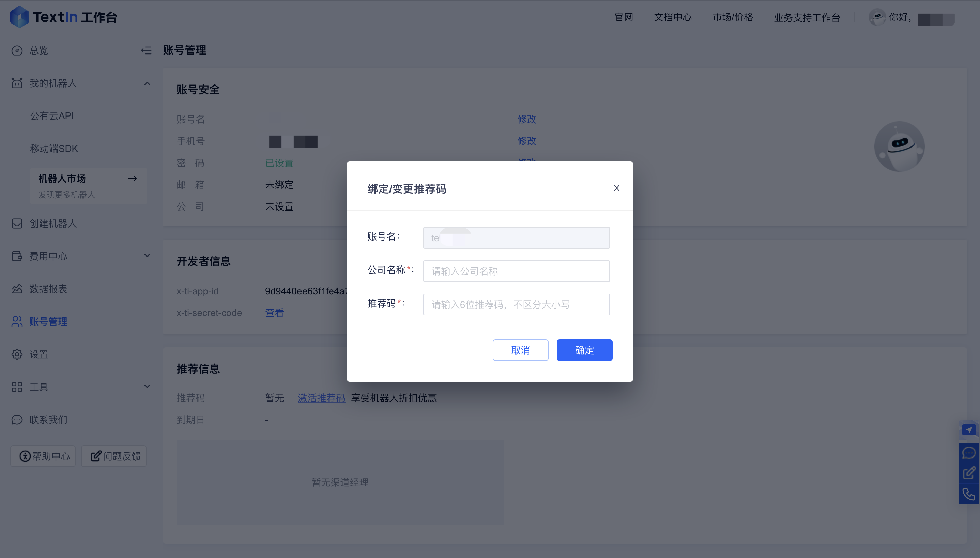The image size is (980, 558).
Task: Click the large robot avatar image
Action: (899, 146)
